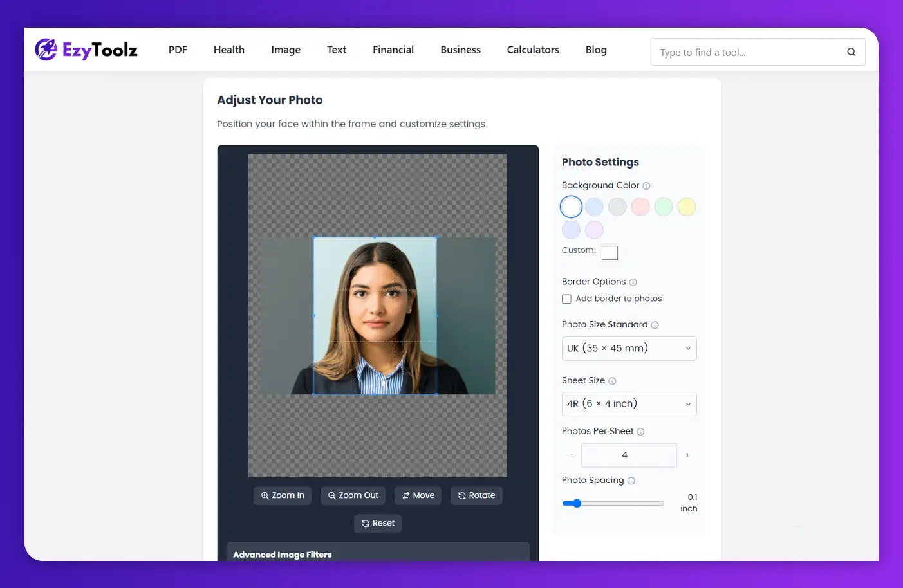Select the green background color option

coord(663,206)
